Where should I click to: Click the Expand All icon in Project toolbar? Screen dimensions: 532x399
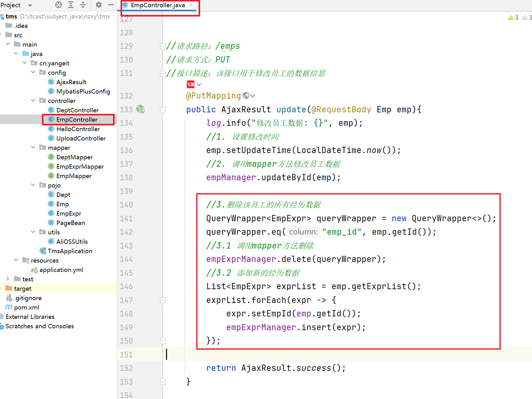pos(71,5)
